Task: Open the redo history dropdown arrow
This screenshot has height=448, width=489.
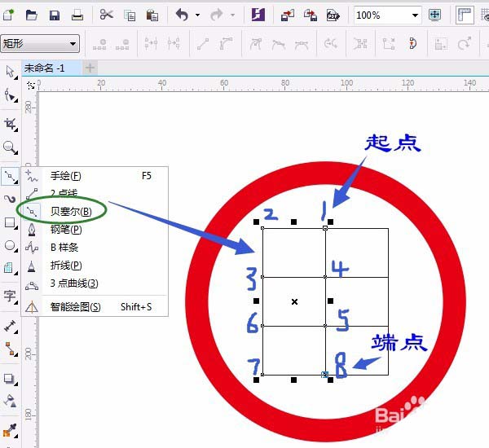Action: click(x=232, y=15)
